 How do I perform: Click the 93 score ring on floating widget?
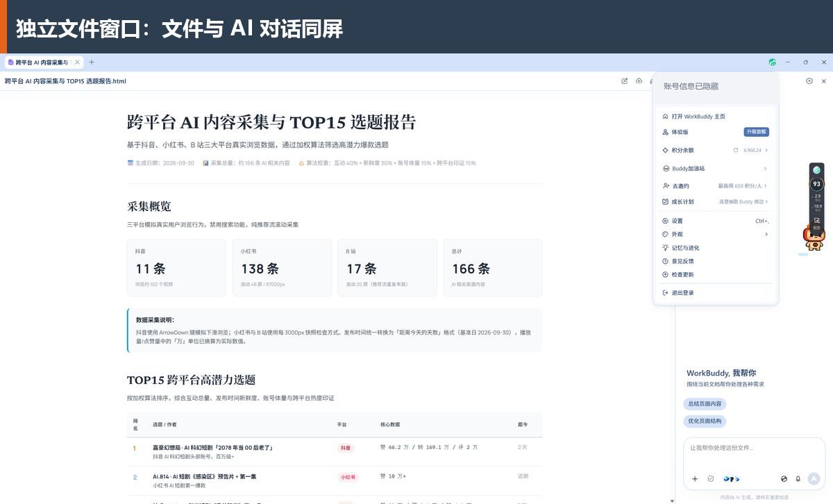pyautogui.click(x=817, y=185)
